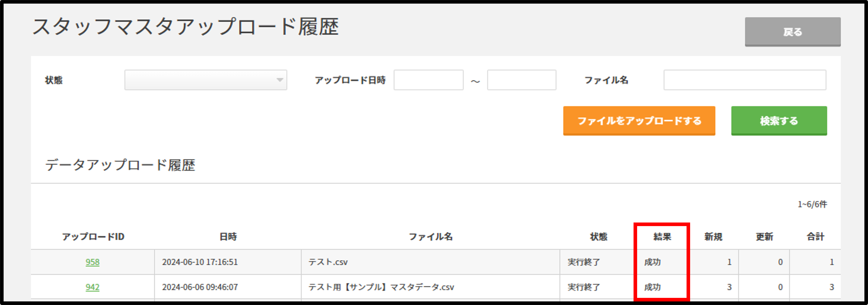Viewport: 868px width, 305px height.
Task: Click the upload date start field
Action: 428,80
